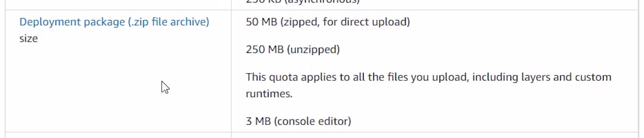The height and width of the screenshot is (138, 644).
Task: Open the Deployment package (.zip file archive) link
Action: click(114, 22)
